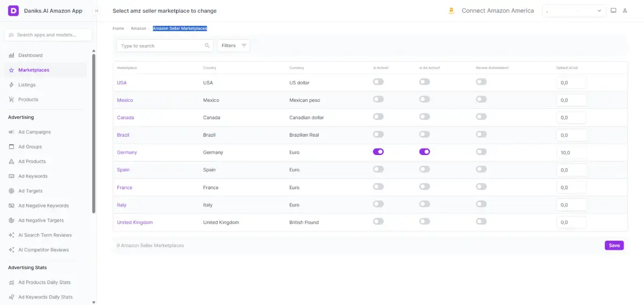Open the Dashboard menu item
Screen dimensions: 644x305
tap(30, 55)
